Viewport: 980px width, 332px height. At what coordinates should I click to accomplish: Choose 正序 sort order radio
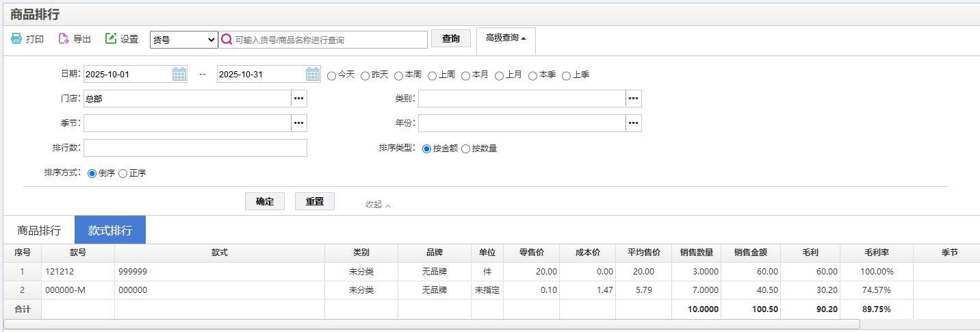(x=123, y=173)
